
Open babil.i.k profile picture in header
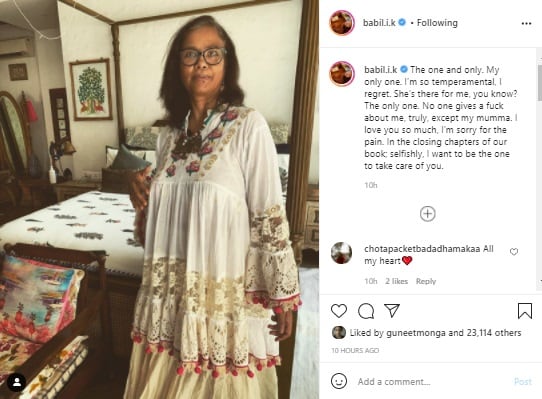[342, 23]
